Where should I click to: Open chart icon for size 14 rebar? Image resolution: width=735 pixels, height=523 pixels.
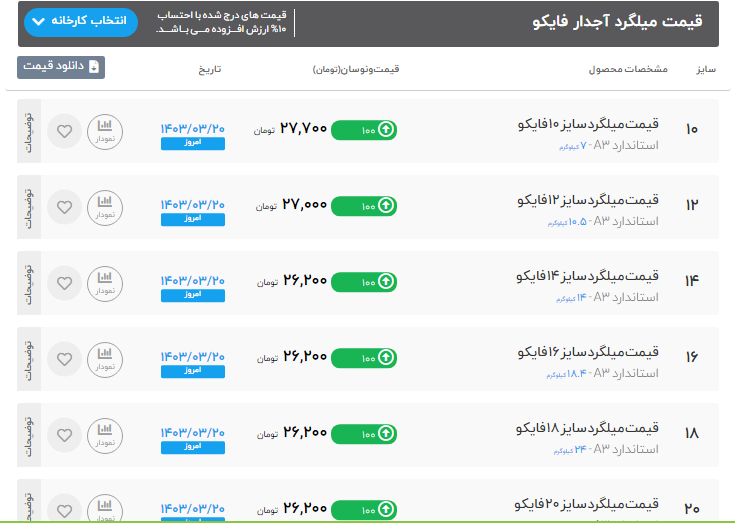105,282
